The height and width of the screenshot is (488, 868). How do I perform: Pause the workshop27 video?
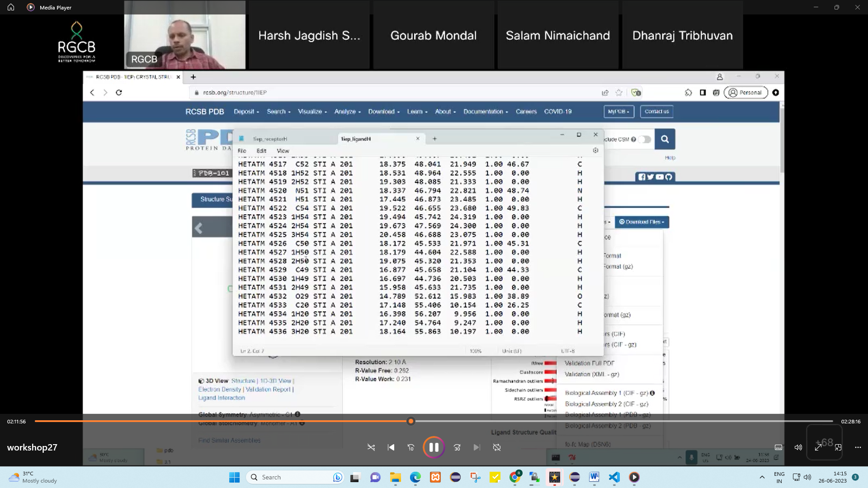434,447
